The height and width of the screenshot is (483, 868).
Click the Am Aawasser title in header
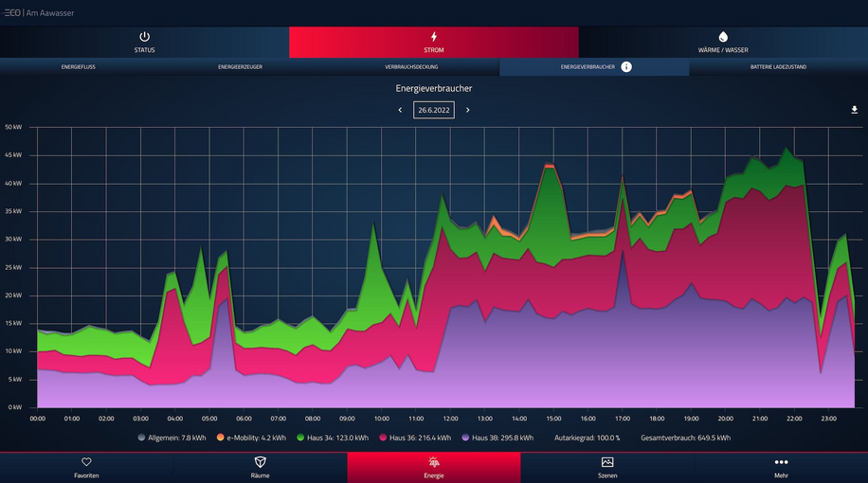pyautogui.click(x=52, y=12)
